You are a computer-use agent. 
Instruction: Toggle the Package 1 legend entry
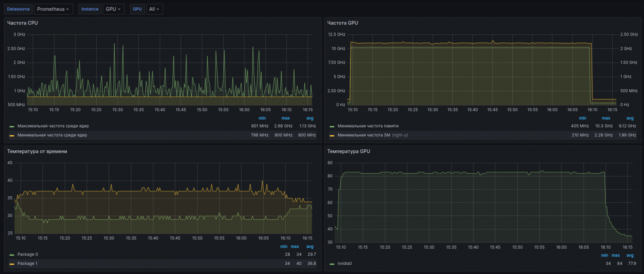click(x=28, y=264)
